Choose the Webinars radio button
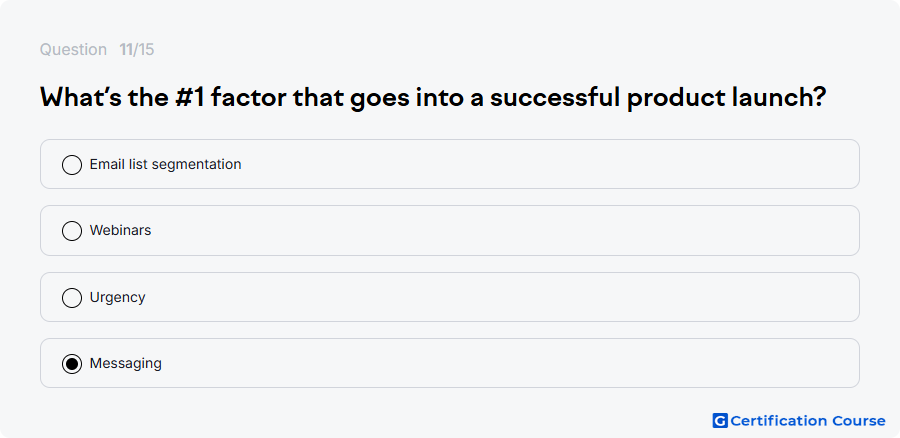Image resolution: width=900 pixels, height=438 pixels. (x=72, y=231)
